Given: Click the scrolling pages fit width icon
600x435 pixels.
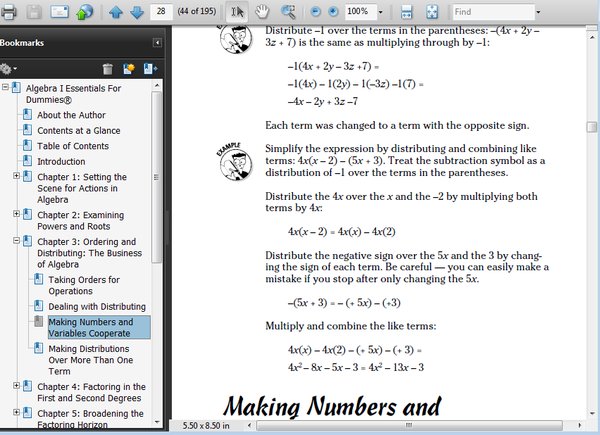Looking at the screenshot, I should (x=406, y=12).
